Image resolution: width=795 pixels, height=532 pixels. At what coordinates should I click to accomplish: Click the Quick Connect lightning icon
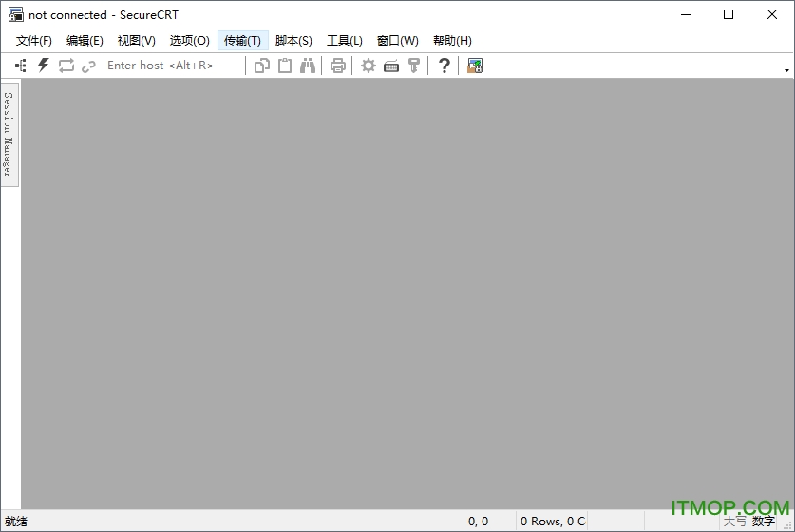(x=44, y=66)
